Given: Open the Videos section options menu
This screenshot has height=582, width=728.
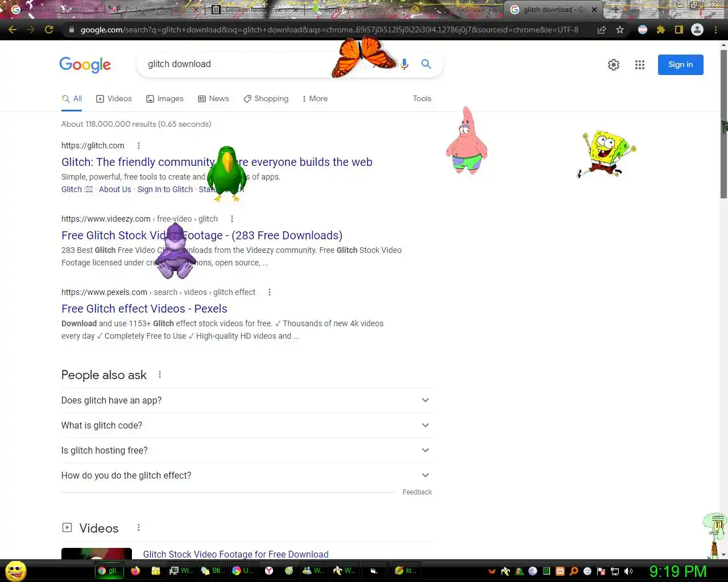Looking at the screenshot, I should 139,528.
